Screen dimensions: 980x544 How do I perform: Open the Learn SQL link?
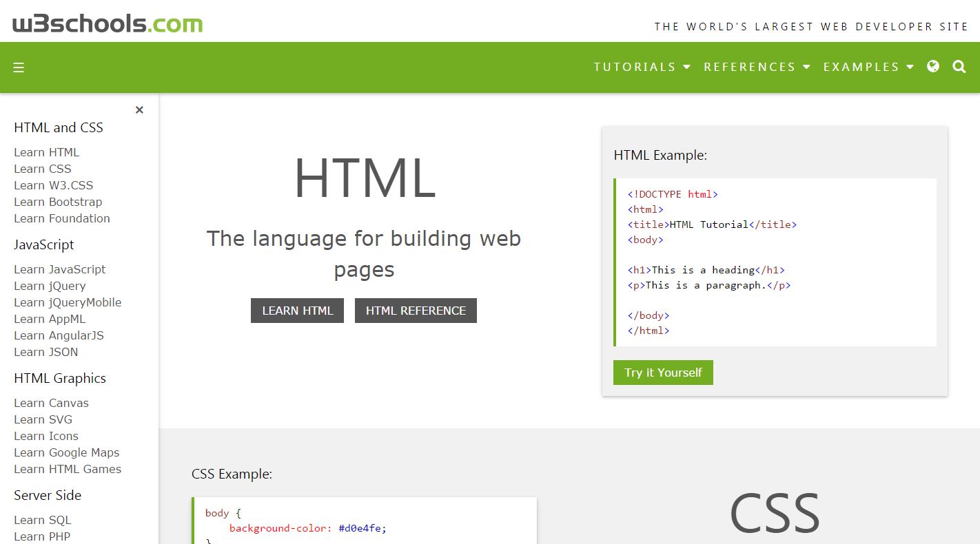coord(43,520)
